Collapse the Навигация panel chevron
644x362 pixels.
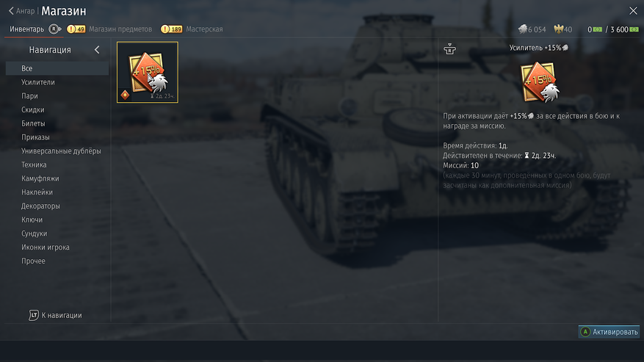click(x=97, y=50)
